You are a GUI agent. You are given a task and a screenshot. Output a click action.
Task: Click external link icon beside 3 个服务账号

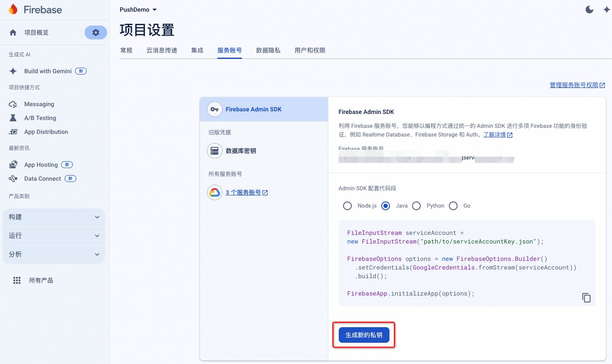click(265, 193)
